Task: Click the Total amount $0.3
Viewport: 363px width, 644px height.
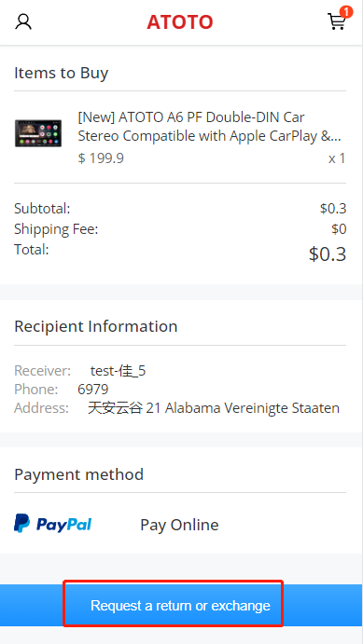Action: 328,254
